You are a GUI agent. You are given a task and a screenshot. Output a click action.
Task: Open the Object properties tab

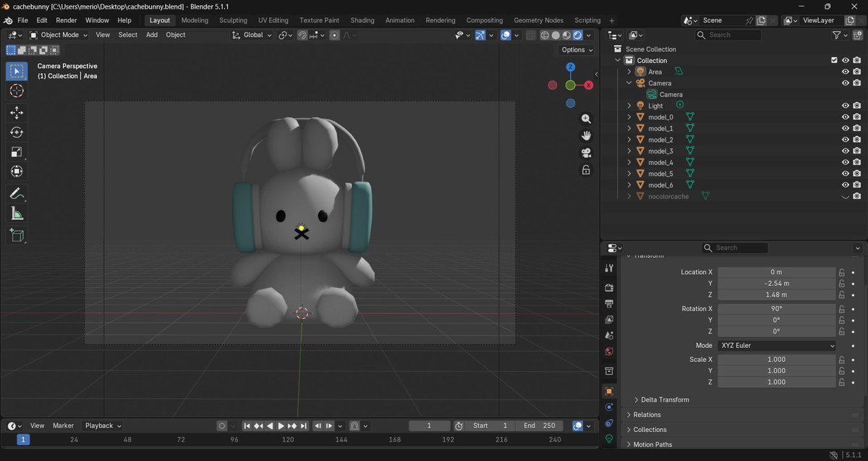609,391
